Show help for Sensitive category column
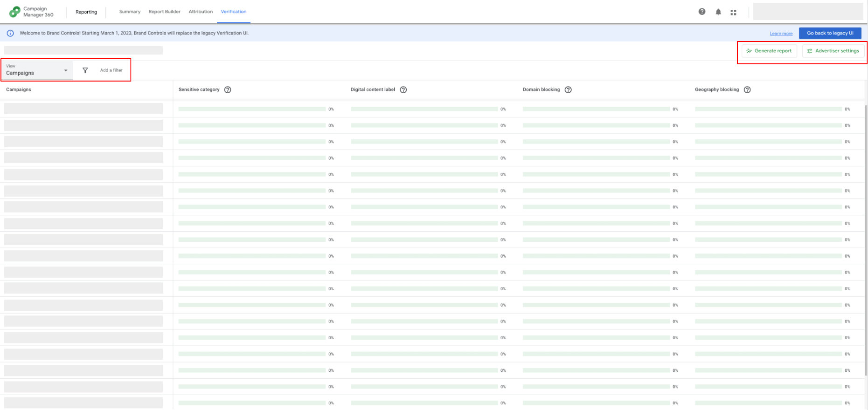Viewport: 868px width, 410px height. click(x=228, y=90)
